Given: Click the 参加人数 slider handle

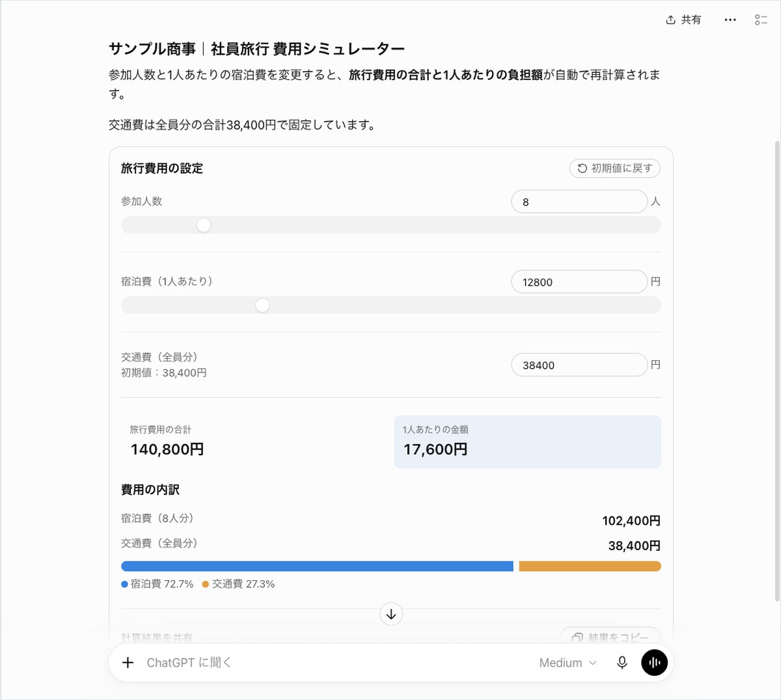Looking at the screenshot, I should [204, 225].
